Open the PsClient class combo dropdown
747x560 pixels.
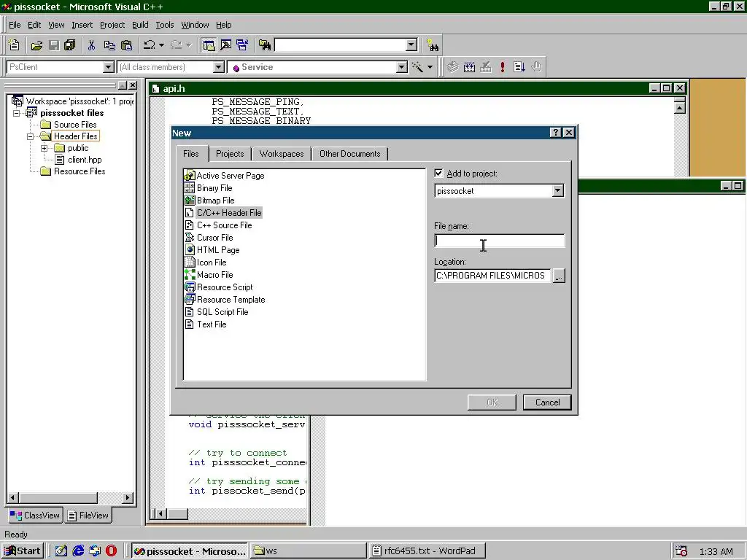(x=109, y=67)
